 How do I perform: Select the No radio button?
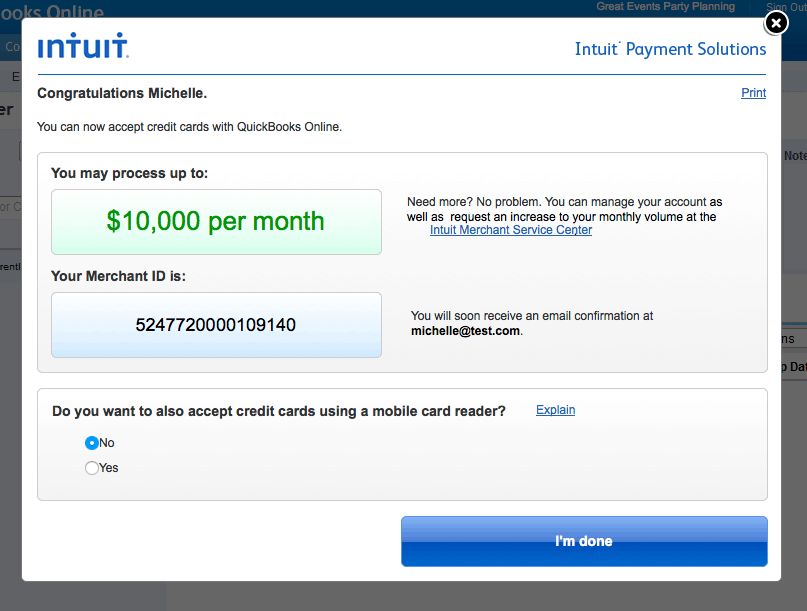pos(92,443)
